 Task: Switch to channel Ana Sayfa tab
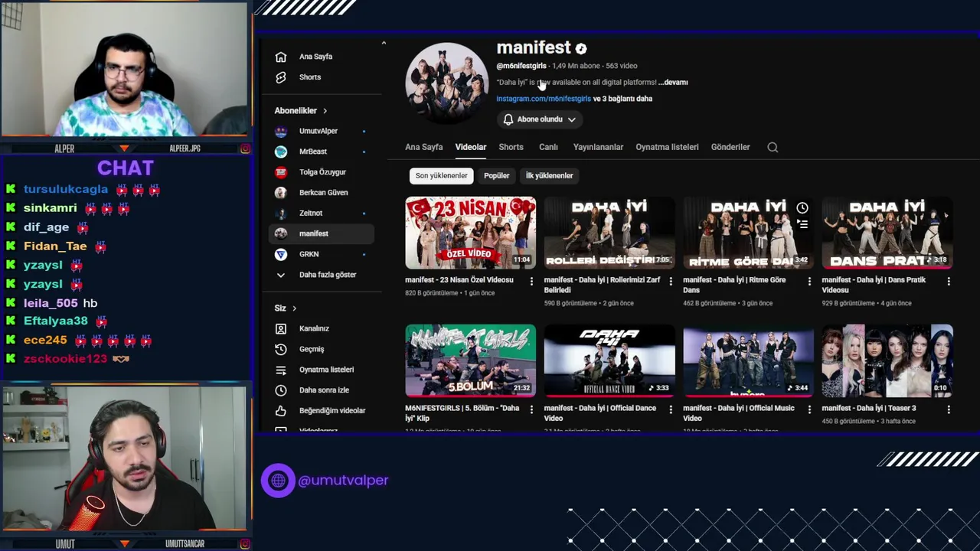[424, 147]
